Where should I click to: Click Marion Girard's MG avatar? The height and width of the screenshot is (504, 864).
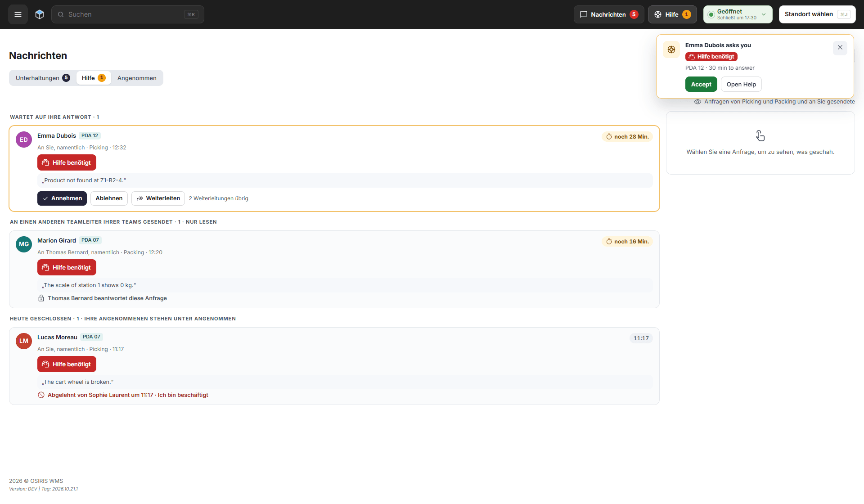click(x=24, y=244)
